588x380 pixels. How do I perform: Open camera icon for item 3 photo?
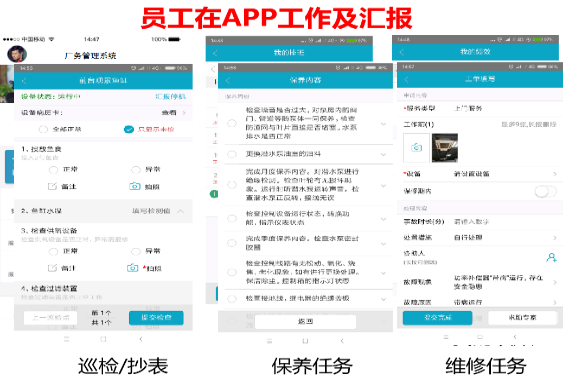coord(132,268)
